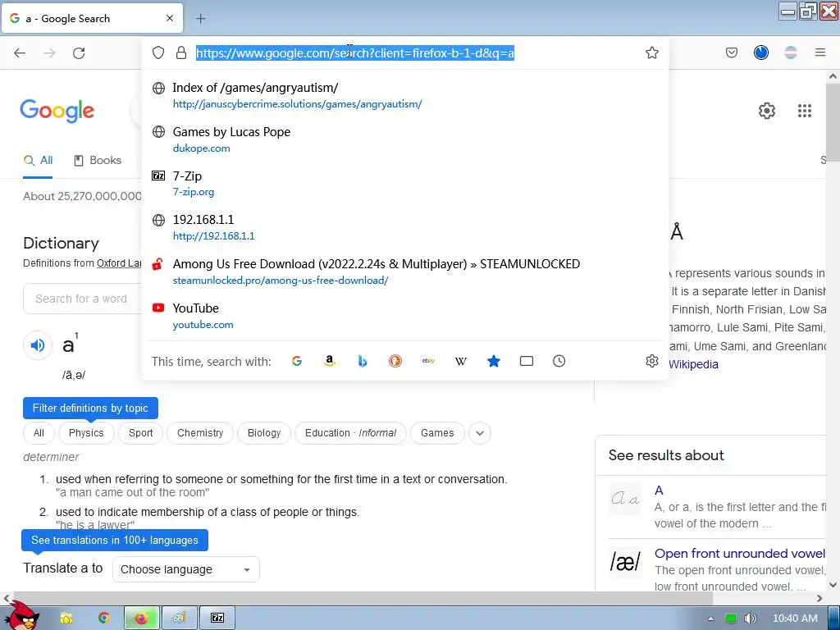Select the 192.168.1.1 suggestion
The height and width of the screenshot is (630, 840).
pos(405,227)
